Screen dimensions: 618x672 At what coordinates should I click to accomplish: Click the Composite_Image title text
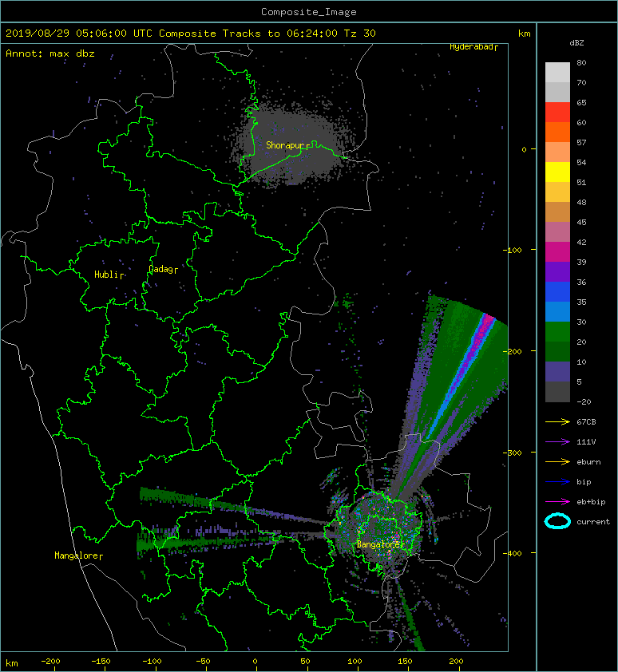(309, 12)
